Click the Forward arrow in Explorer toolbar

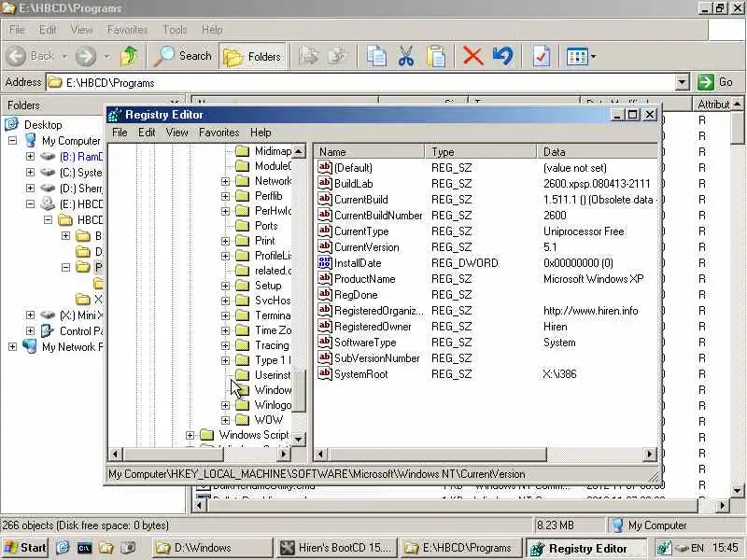pos(86,56)
